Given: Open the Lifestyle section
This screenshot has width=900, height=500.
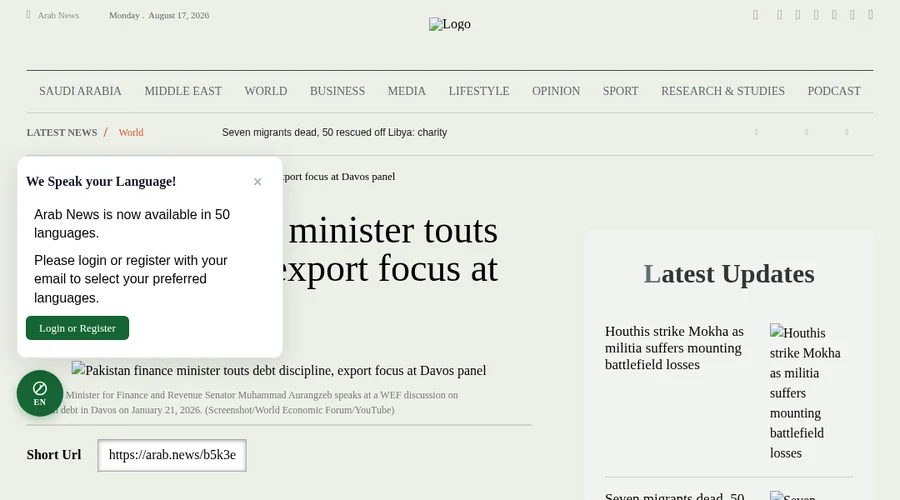Looking at the screenshot, I should click(x=479, y=91).
